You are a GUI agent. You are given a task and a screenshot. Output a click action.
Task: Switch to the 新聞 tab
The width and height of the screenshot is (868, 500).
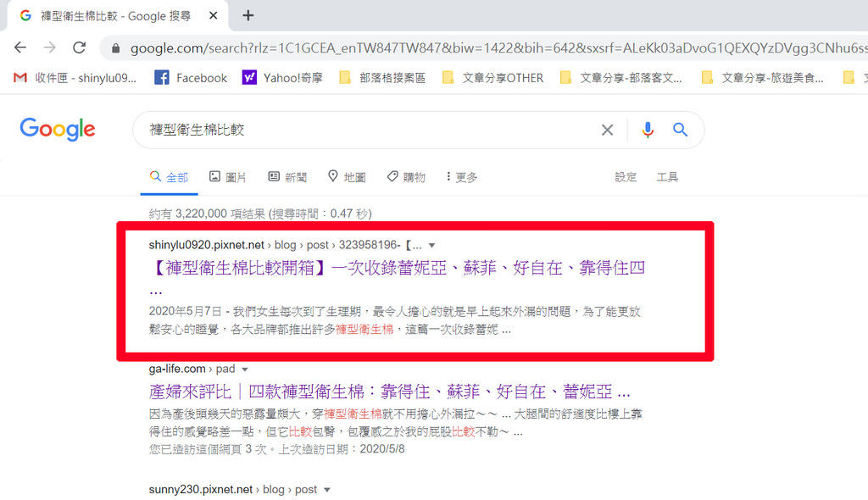287,177
